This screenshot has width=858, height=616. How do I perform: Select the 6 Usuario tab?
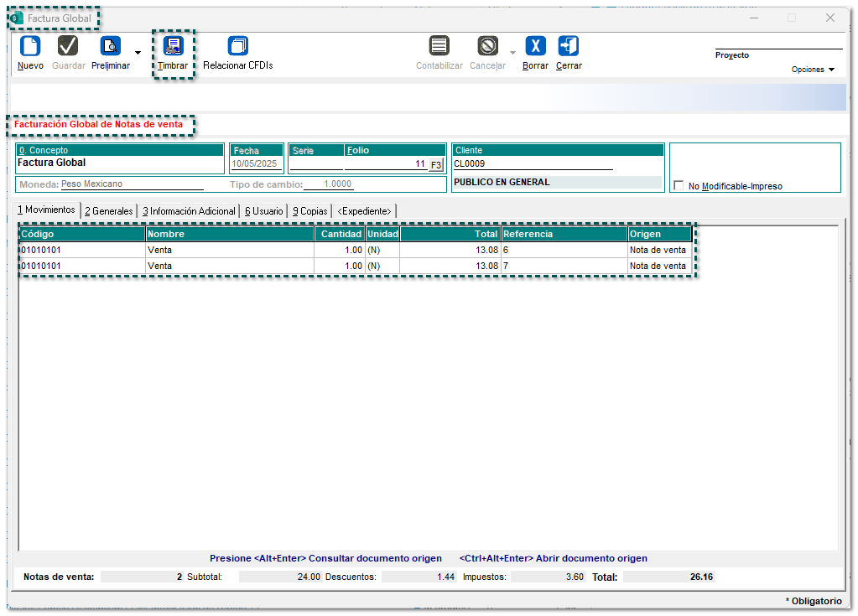(264, 211)
